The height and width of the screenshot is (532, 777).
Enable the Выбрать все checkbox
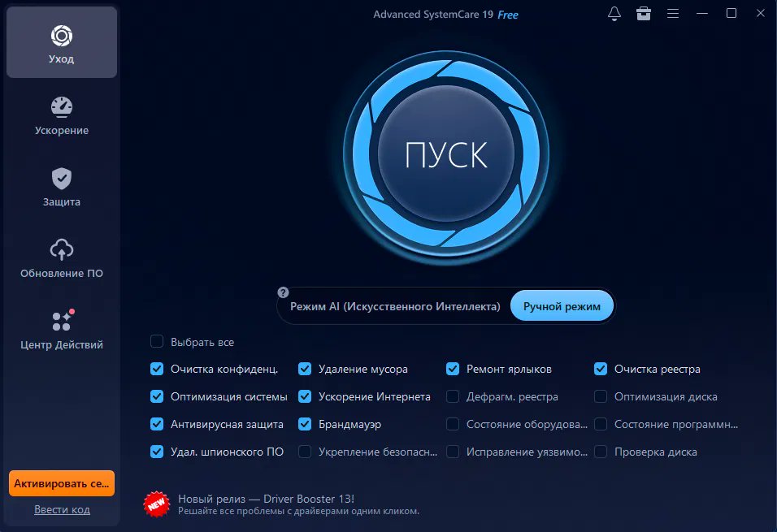click(x=156, y=341)
